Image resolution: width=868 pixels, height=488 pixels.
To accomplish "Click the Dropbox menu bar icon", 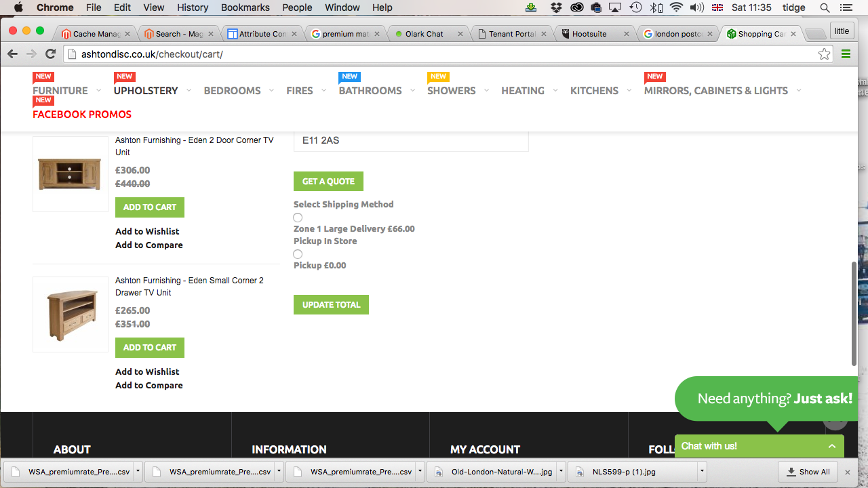I will point(556,7).
